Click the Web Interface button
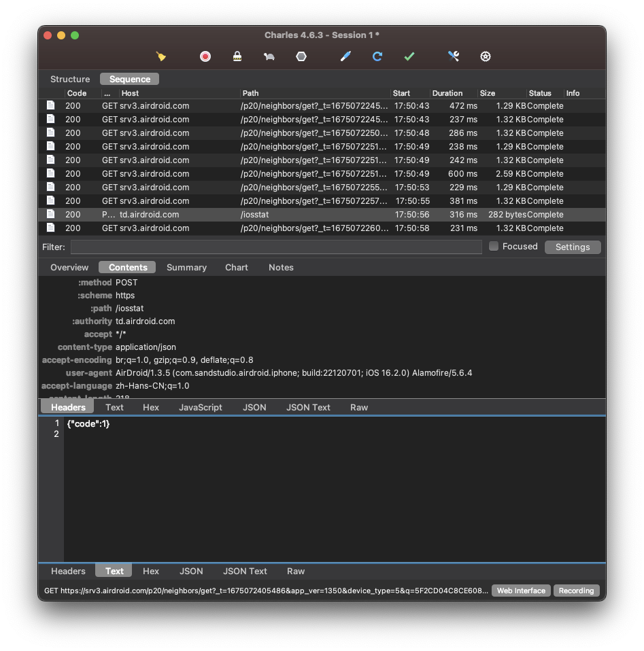 click(521, 591)
